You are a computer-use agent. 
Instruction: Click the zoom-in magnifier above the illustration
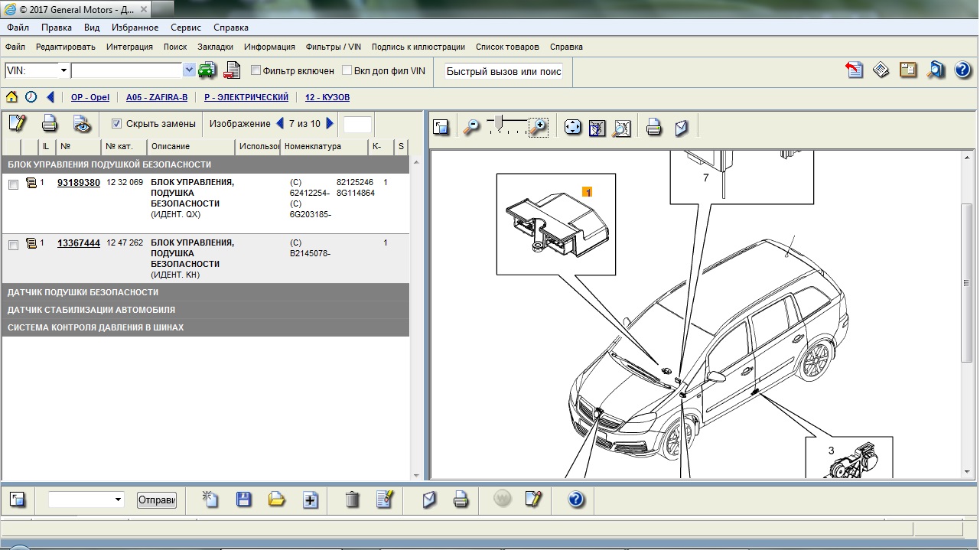[539, 127]
